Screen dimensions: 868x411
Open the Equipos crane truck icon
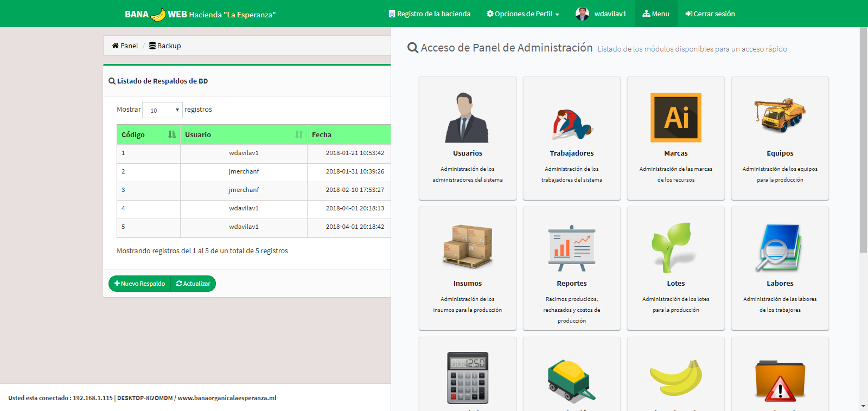780,115
